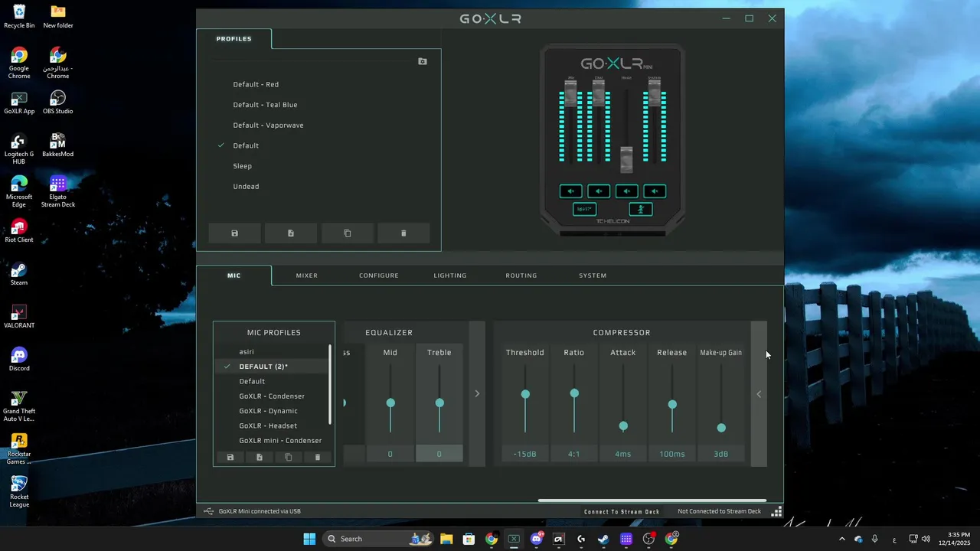Open the Logitech G HUB desktop icon
This screenshot has width=980, height=551.
[x=19, y=149]
